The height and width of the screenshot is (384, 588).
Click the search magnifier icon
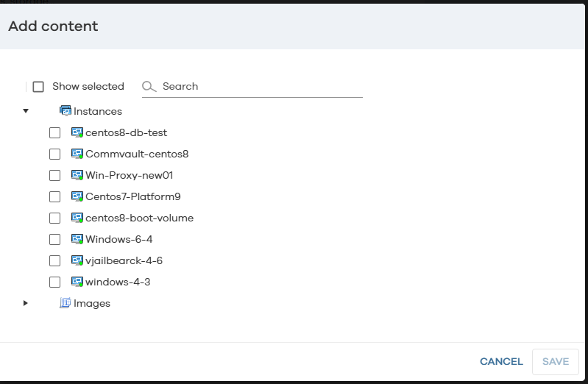click(149, 87)
